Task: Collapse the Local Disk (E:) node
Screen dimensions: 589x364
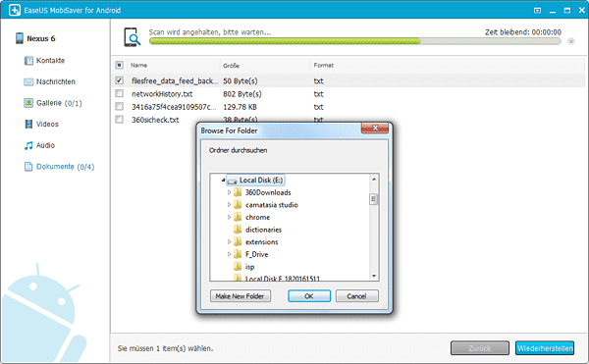Action: coord(223,181)
